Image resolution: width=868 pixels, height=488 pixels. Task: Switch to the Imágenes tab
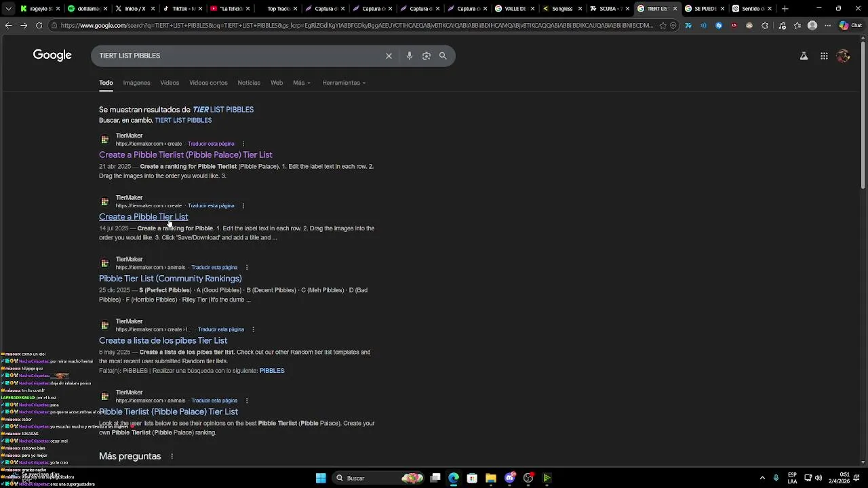(136, 83)
